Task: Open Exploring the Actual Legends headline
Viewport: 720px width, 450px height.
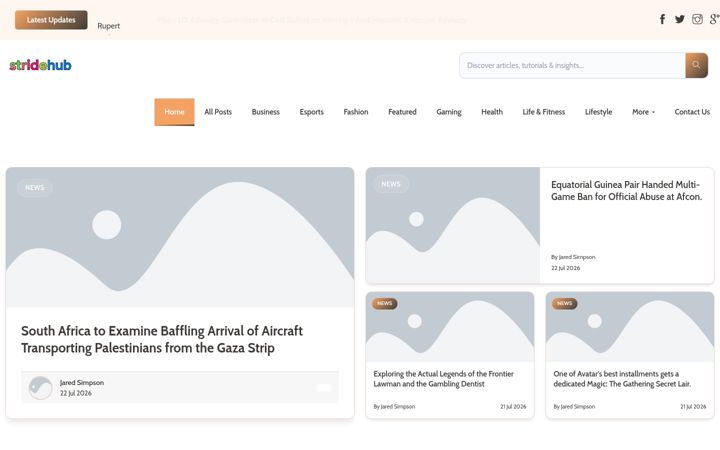Action: click(x=444, y=379)
